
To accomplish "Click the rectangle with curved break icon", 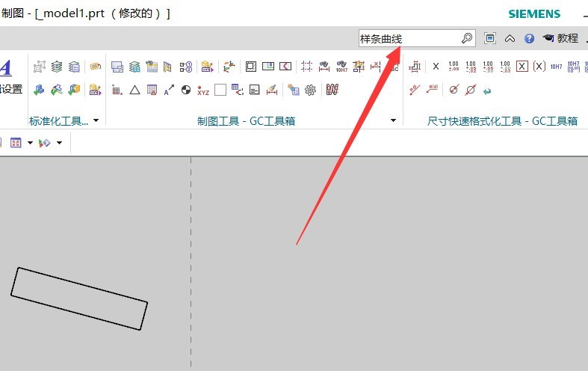I will pyautogui.click(x=285, y=67).
